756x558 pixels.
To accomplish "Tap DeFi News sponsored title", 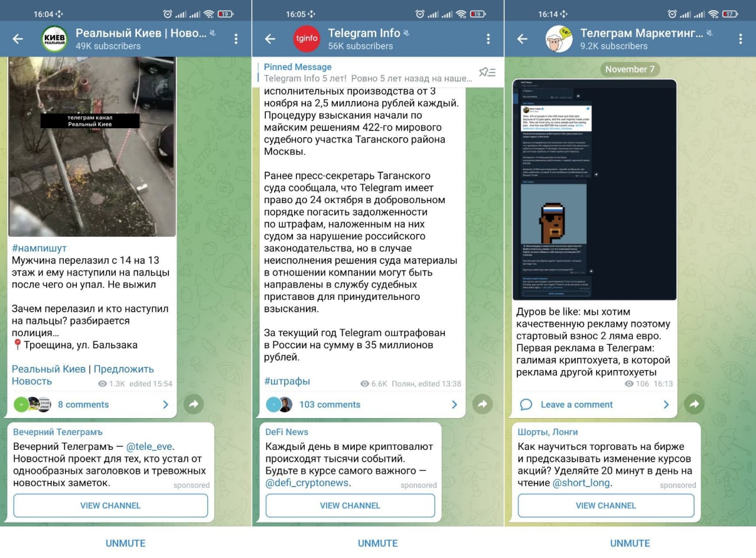I will [287, 432].
